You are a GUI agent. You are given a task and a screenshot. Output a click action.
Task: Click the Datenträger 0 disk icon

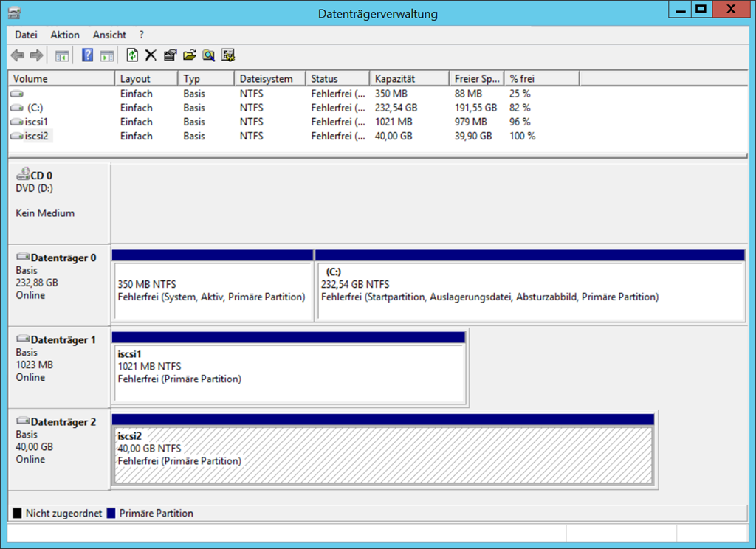[23, 257]
